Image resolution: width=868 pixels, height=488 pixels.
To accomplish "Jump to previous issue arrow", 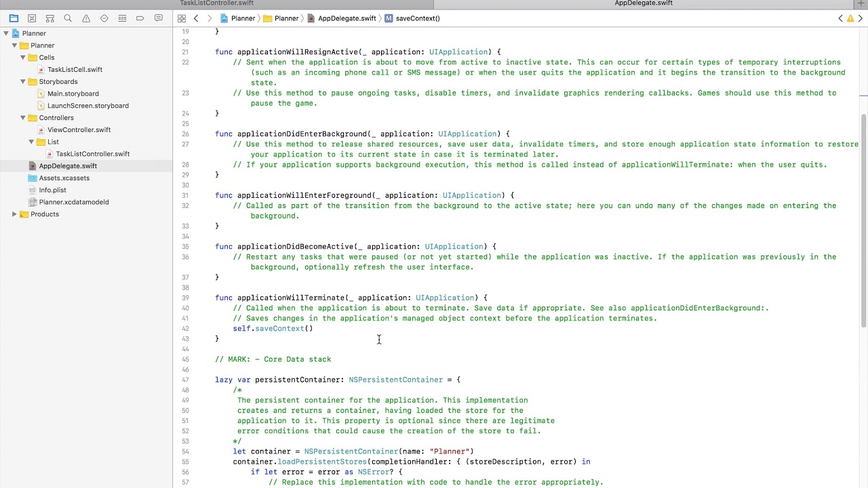I will click(x=841, y=18).
